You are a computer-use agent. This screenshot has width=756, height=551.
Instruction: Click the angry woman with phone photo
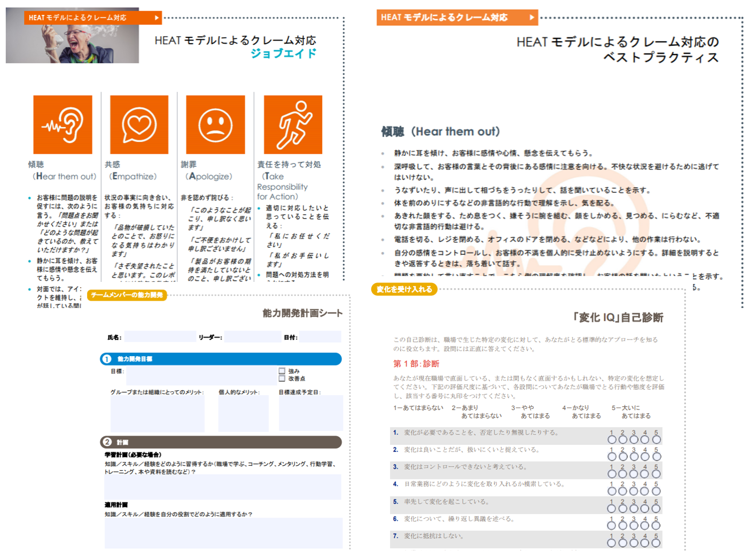tap(72, 35)
